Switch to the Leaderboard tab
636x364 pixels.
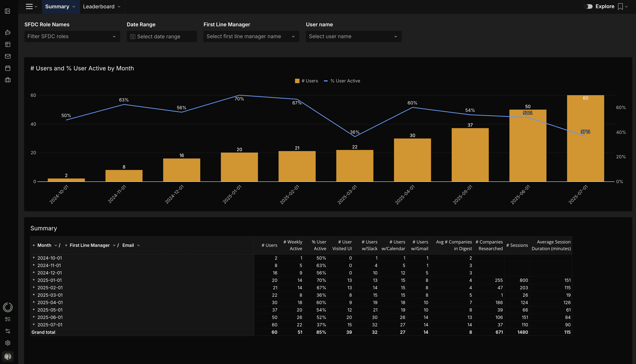pyautogui.click(x=99, y=7)
